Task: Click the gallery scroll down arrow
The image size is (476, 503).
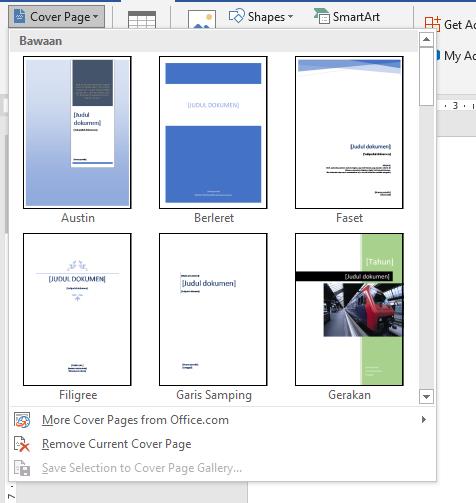Action: [x=426, y=396]
